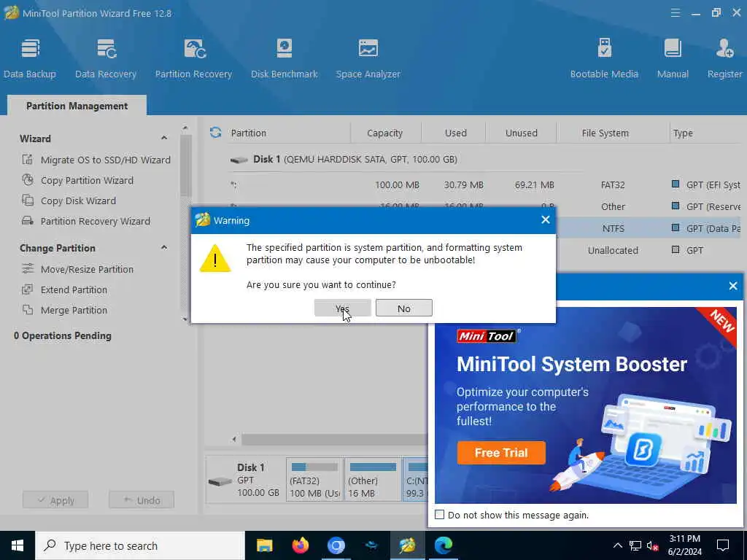The image size is (747, 560).
Task: Select the FAT32 partition row
Action: (486, 184)
